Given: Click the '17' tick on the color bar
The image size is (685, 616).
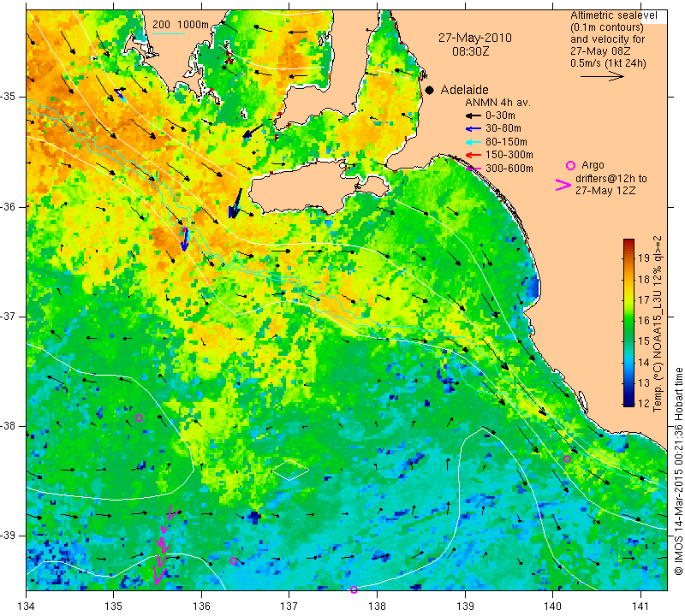Looking at the screenshot, I should 644,300.
